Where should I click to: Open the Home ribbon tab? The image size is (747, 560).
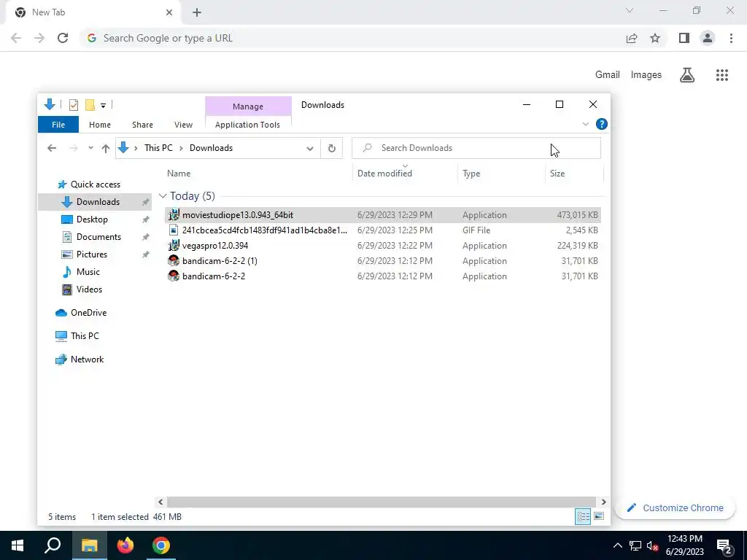tap(99, 124)
